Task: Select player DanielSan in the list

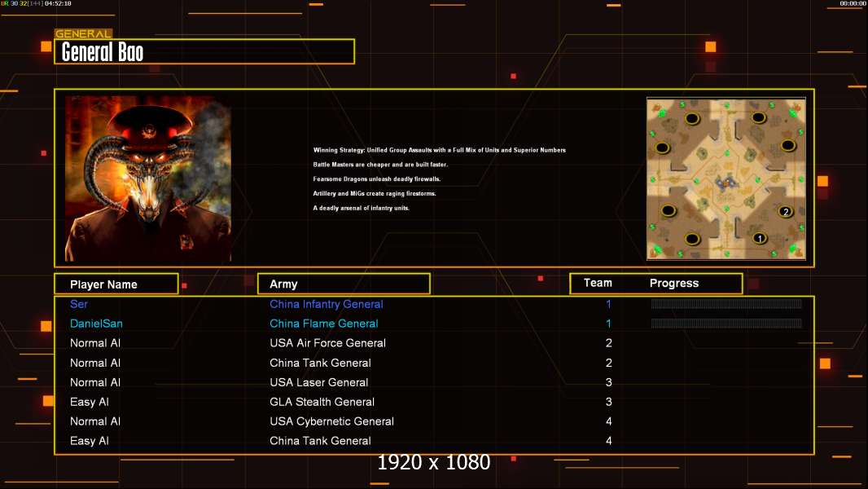Action: point(96,324)
